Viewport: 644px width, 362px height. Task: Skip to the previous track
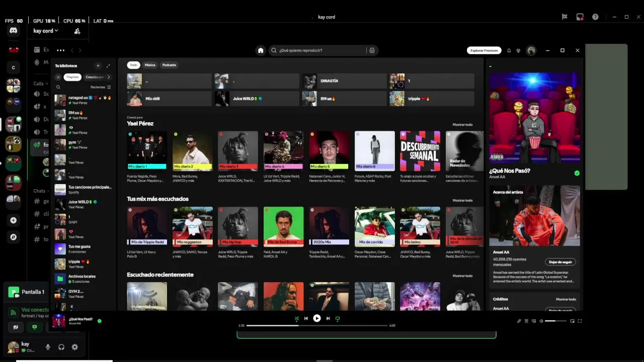[x=306, y=318]
